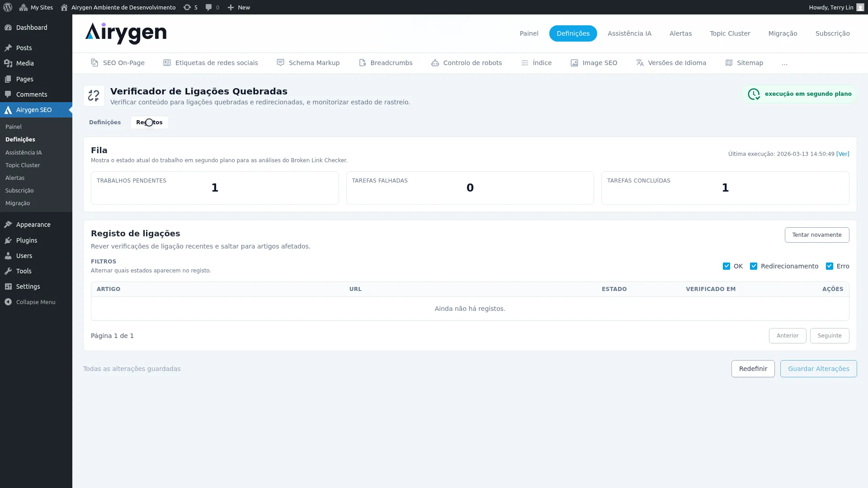Image resolution: width=868 pixels, height=488 pixels.
Task: Open the Migração top tab
Action: pyautogui.click(x=783, y=33)
